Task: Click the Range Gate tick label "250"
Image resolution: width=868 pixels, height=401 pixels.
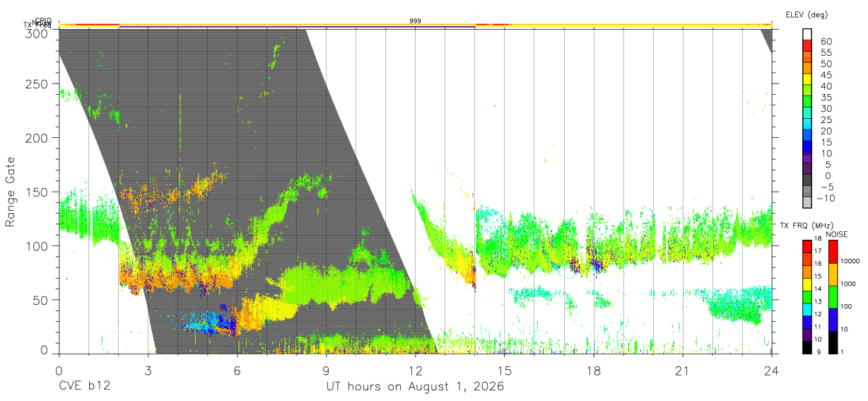Action: click(x=37, y=84)
